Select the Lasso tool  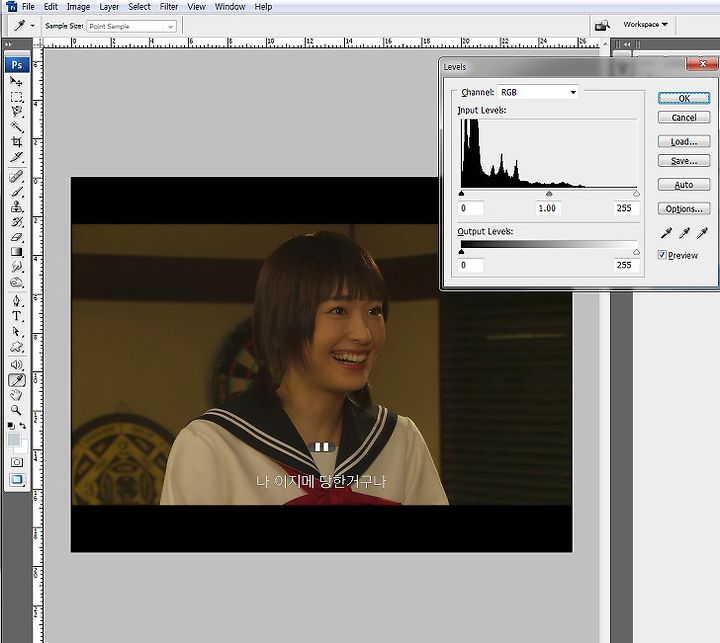(x=16, y=112)
